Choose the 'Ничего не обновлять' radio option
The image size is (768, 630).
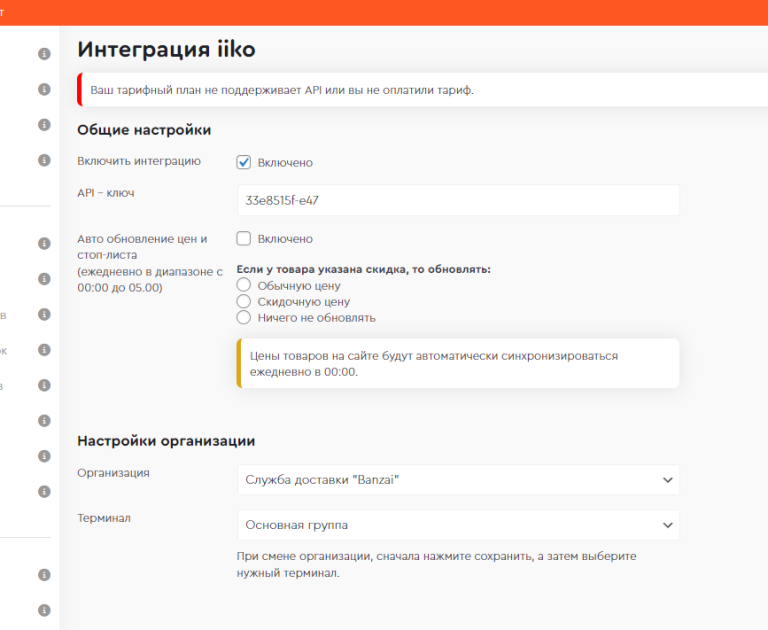pyautogui.click(x=243, y=317)
